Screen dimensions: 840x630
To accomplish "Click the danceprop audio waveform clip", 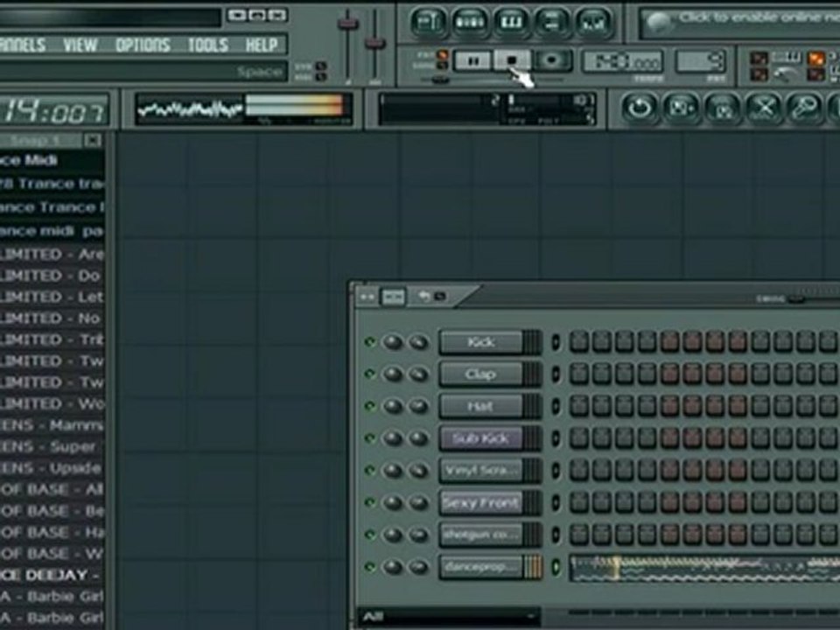I will coord(703,568).
